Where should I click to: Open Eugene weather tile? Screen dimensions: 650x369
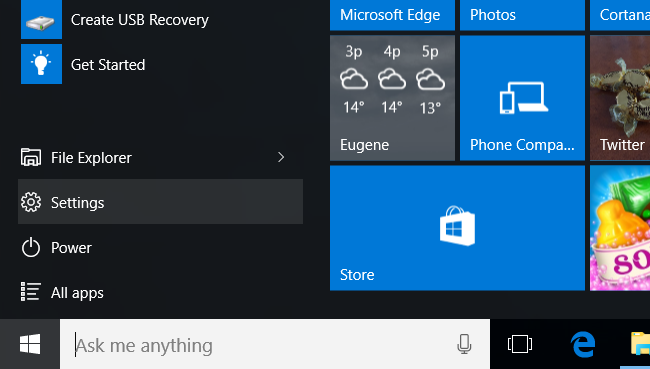coord(392,98)
